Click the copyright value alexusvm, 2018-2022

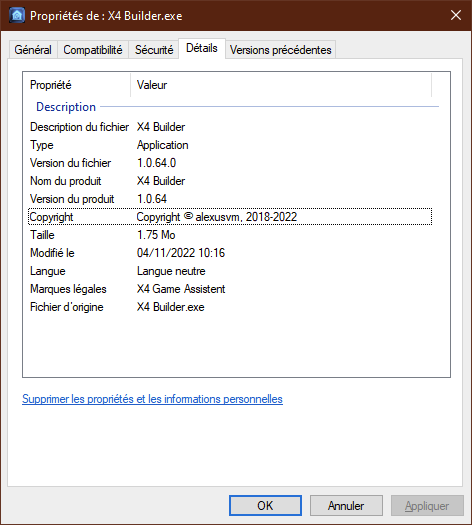pos(217,217)
